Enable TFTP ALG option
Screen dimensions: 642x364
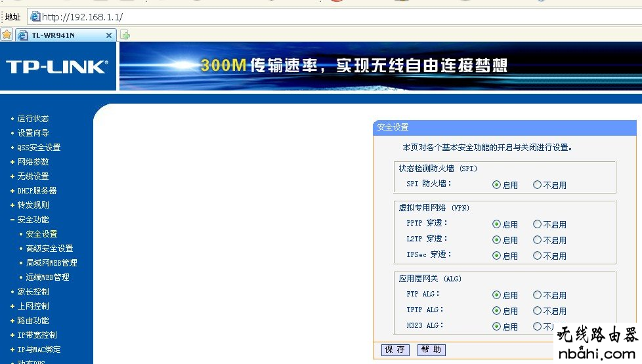tap(496, 311)
